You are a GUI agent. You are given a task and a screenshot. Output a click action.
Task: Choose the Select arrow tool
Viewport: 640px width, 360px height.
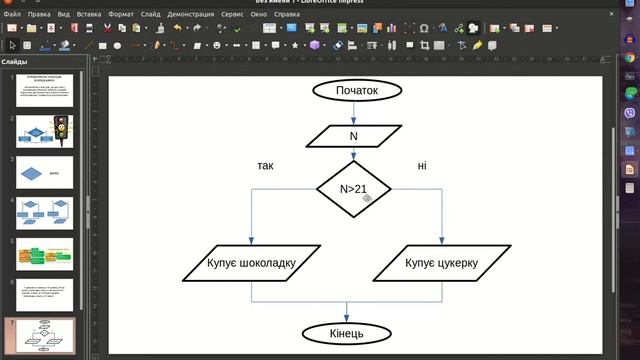(12, 45)
